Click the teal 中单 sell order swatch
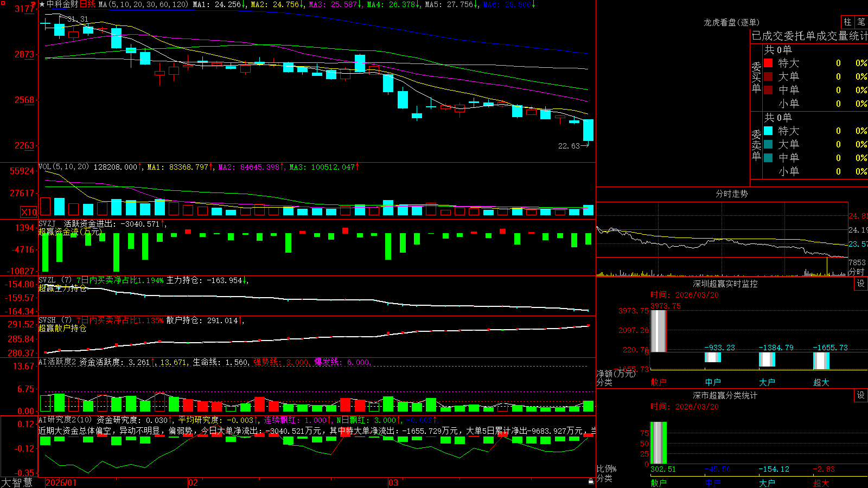Image resolution: width=868 pixels, height=488 pixels. pos(768,158)
